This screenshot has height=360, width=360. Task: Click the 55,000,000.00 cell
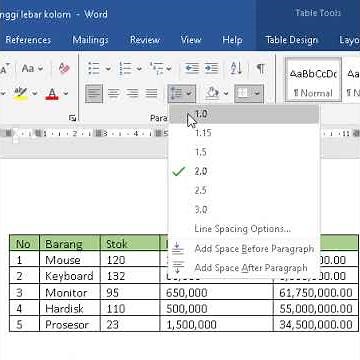pyautogui.click(x=316, y=308)
